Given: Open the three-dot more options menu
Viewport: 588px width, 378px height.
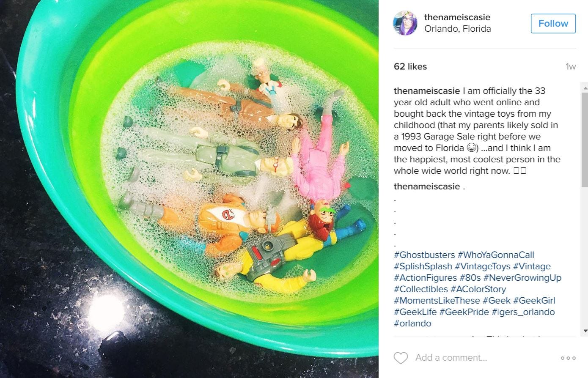Looking at the screenshot, I should tap(568, 358).
